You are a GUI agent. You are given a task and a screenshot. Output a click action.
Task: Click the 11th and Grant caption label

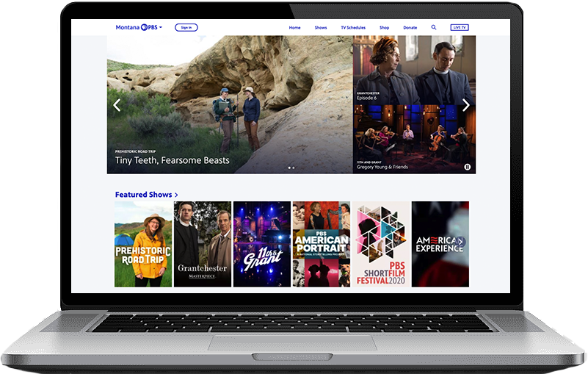click(x=369, y=162)
